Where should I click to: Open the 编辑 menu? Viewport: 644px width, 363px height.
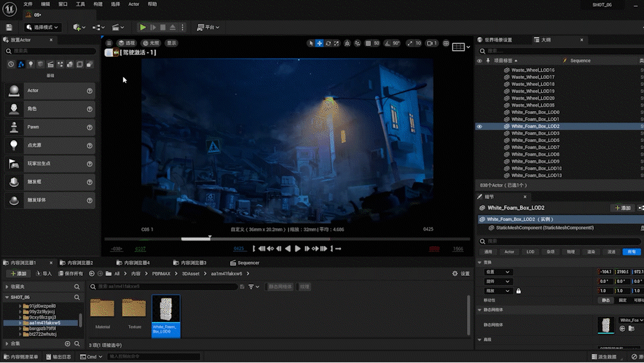point(45,4)
